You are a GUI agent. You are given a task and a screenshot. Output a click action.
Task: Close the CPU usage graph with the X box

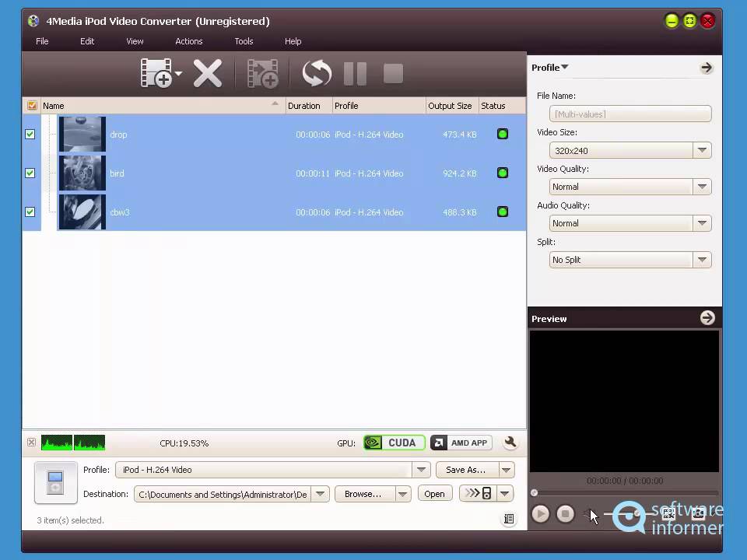click(x=31, y=443)
